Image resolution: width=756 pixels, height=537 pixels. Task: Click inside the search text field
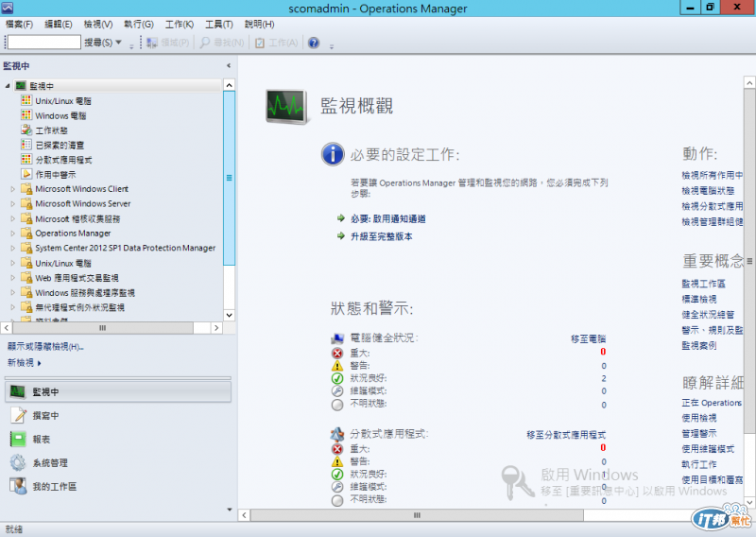coord(43,43)
